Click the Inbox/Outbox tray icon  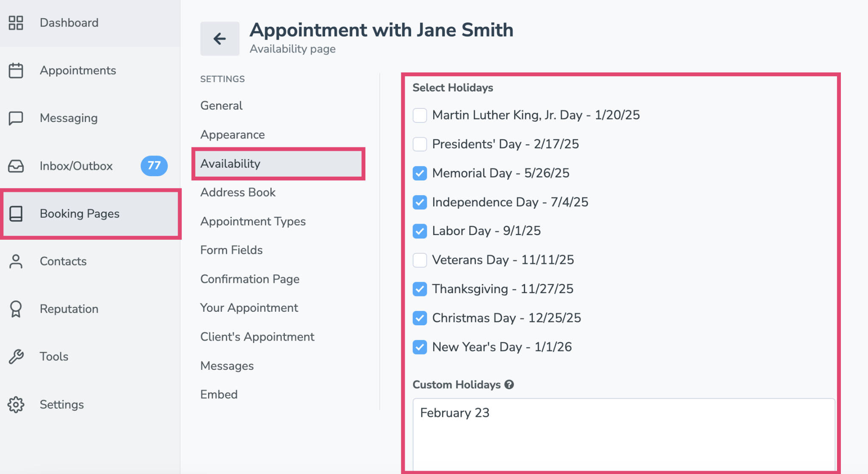coord(16,166)
